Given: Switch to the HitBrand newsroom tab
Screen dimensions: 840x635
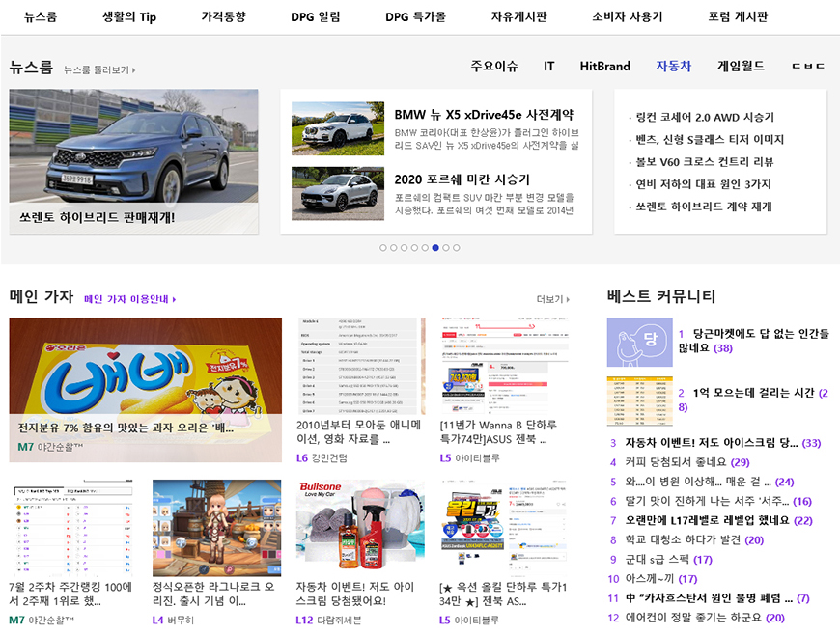Looking at the screenshot, I should [604, 66].
